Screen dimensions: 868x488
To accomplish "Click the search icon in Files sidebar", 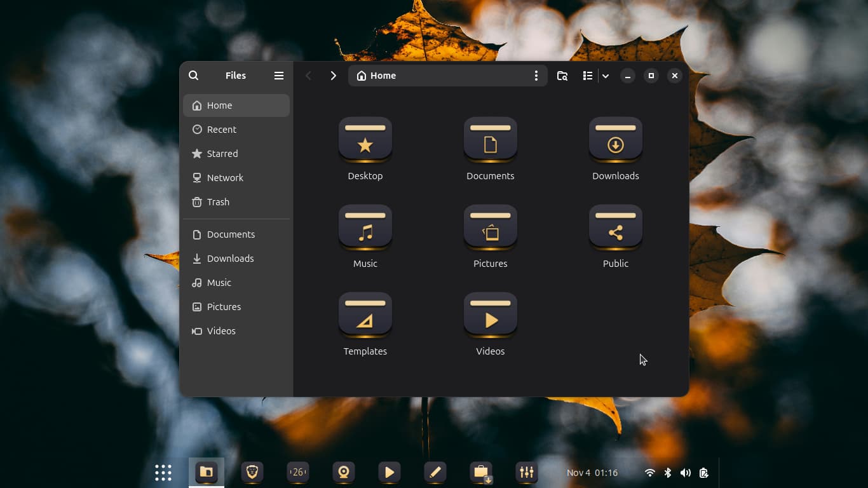I will [x=194, y=76].
